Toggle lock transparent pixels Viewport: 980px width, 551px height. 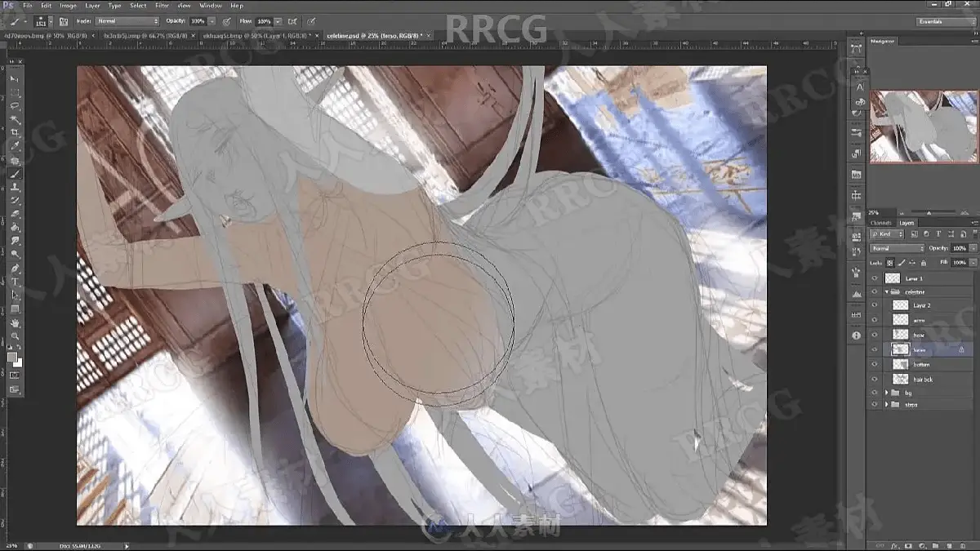[890, 263]
